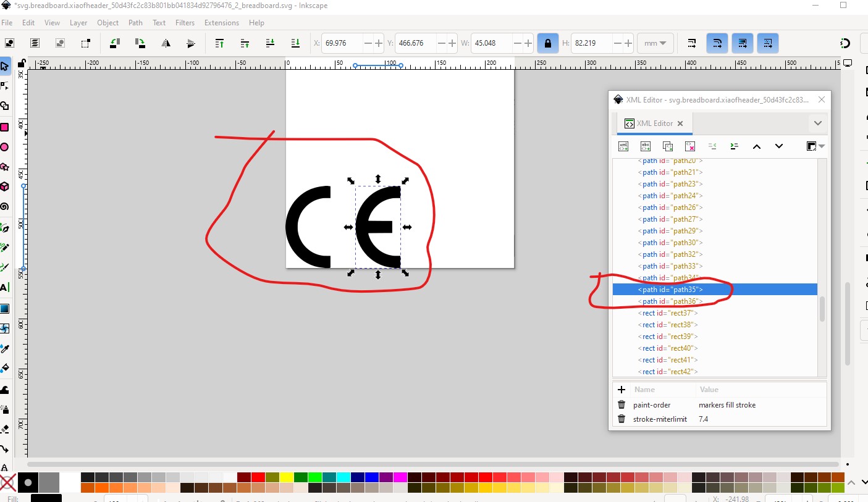Flip selection horizontally using toolbar icon
868x502 pixels.
coord(166,43)
